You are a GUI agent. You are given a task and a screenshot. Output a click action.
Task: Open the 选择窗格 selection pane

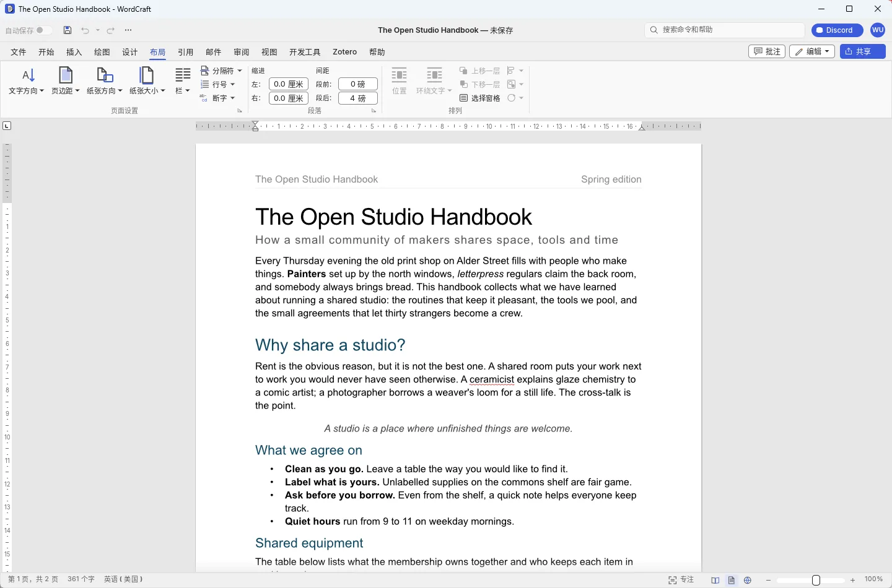480,98
